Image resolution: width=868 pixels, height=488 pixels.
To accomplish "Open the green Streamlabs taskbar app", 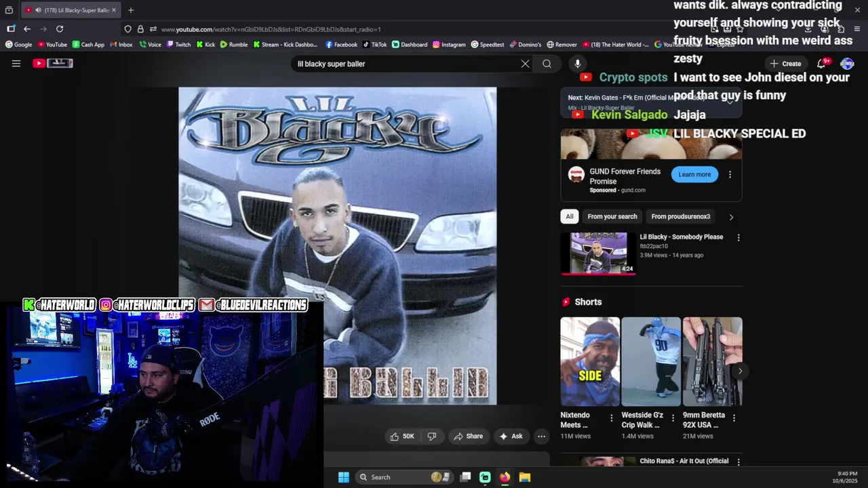I will tap(485, 477).
